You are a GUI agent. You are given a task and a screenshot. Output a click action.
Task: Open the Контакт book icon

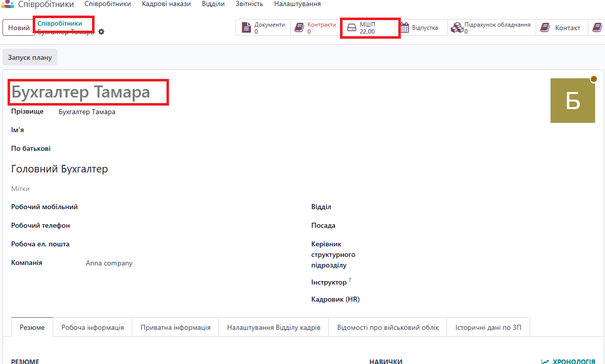pyautogui.click(x=545, y=28)
